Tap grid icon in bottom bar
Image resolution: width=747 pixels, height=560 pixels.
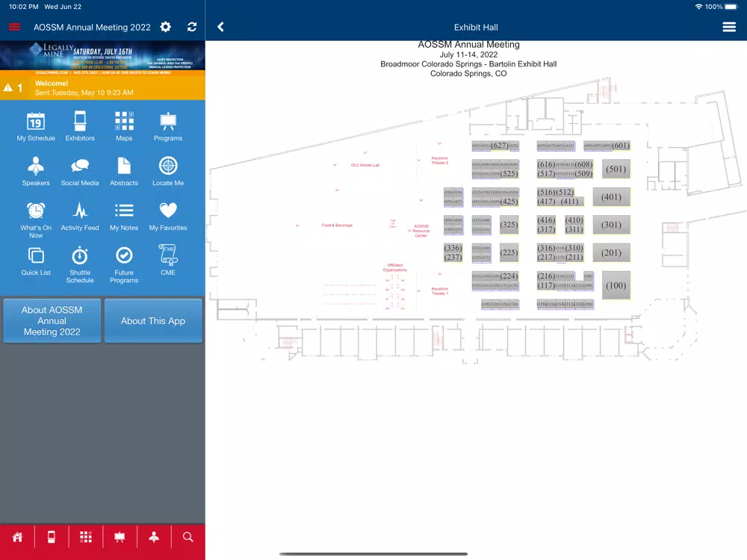point(86,537)
